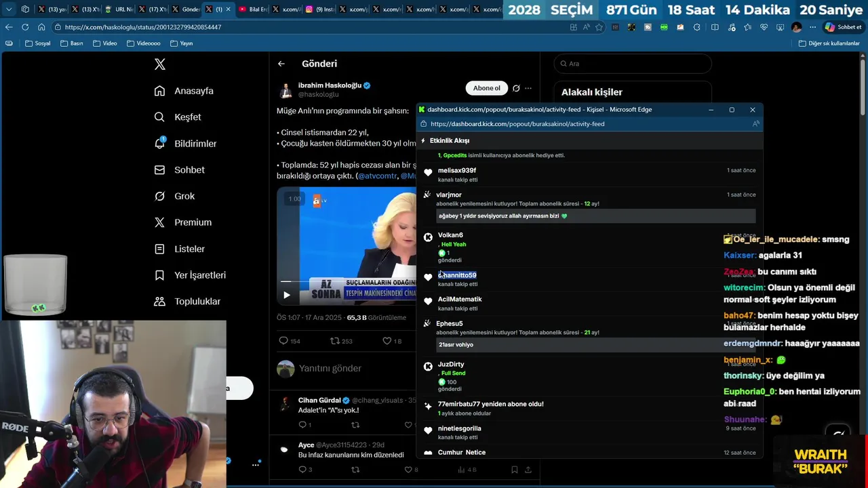Viewport: 868px width, 488px height.
Task: Refresh the current browser page
Action: click(25, 27)
